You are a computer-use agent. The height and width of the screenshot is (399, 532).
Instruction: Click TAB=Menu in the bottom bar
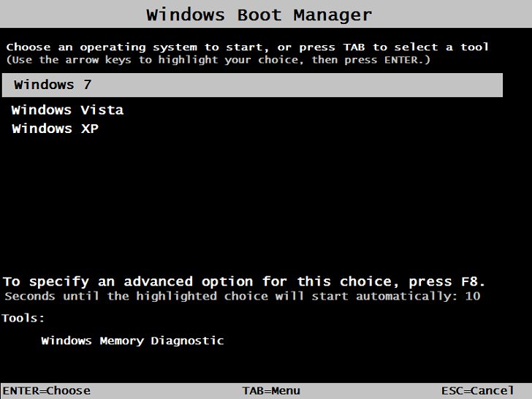(271, 390)
